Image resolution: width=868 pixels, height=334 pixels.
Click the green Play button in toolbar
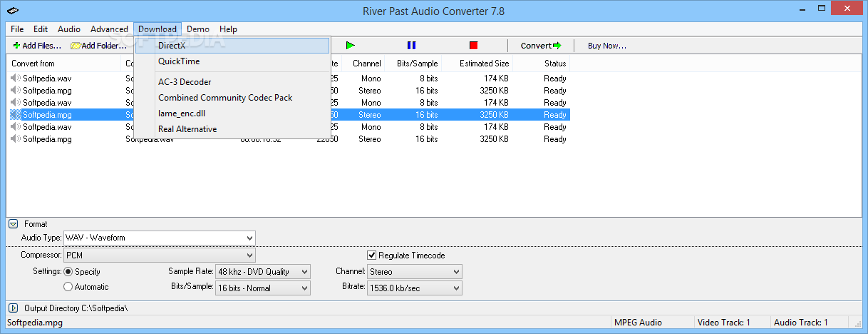point(350,46)
